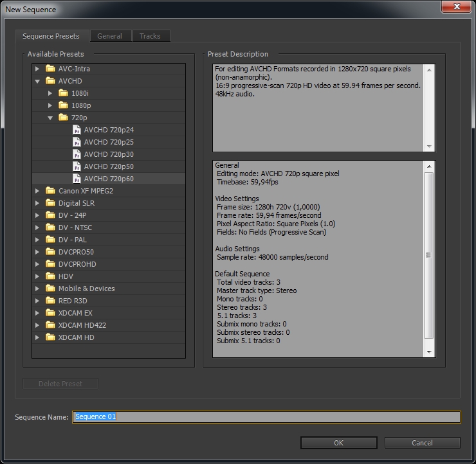The image size is (476, 464).
Task: Click the AVC-Intra folder icon
Action: [x=50, y=69]
